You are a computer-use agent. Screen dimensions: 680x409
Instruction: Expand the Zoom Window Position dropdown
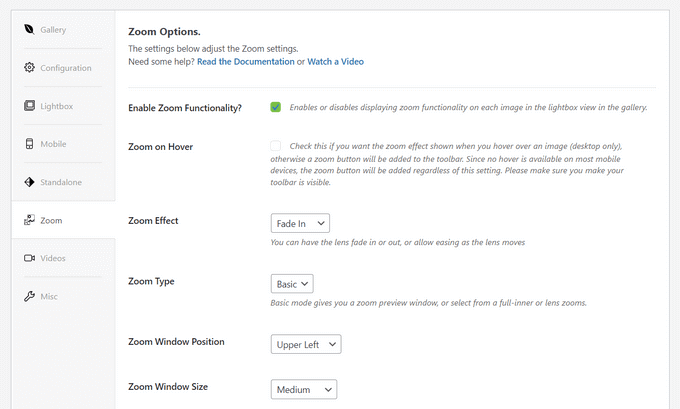pos(306,344)
